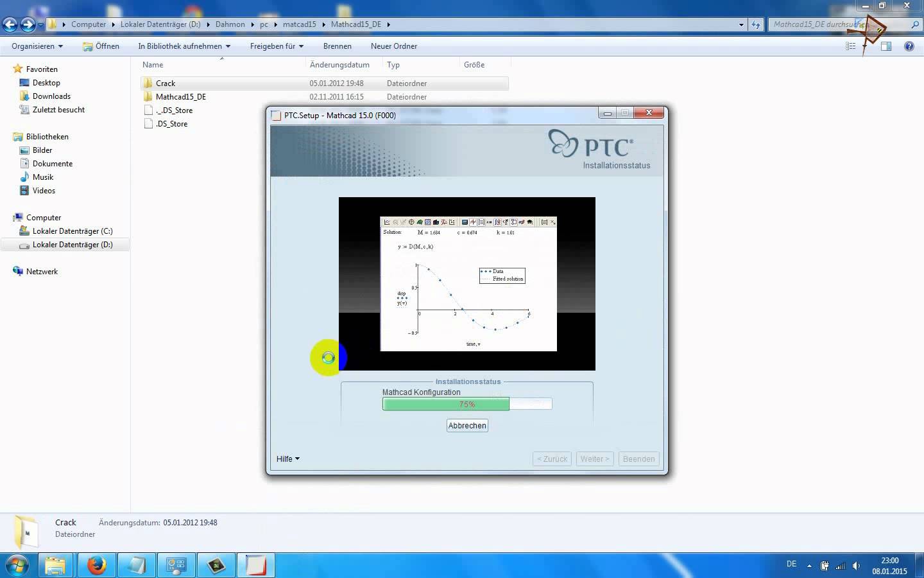Select the Crack folder icon in file list
924x578 pixels.
(x=148, y=83)
